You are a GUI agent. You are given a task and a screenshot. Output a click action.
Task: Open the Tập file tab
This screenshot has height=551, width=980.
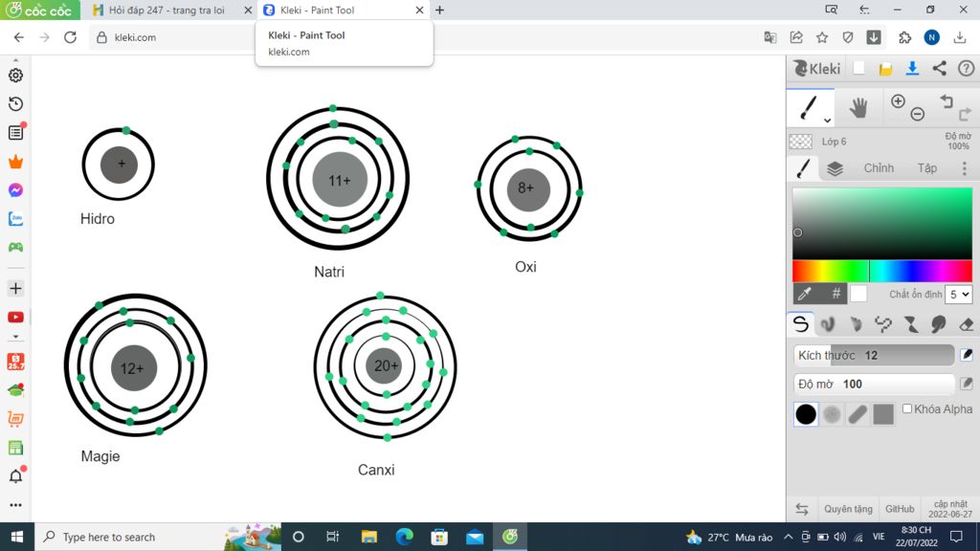click(926, 168)
